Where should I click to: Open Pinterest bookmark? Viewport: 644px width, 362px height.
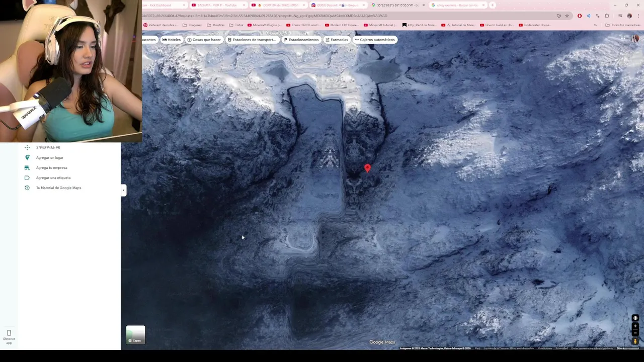[x=161, y=25]
